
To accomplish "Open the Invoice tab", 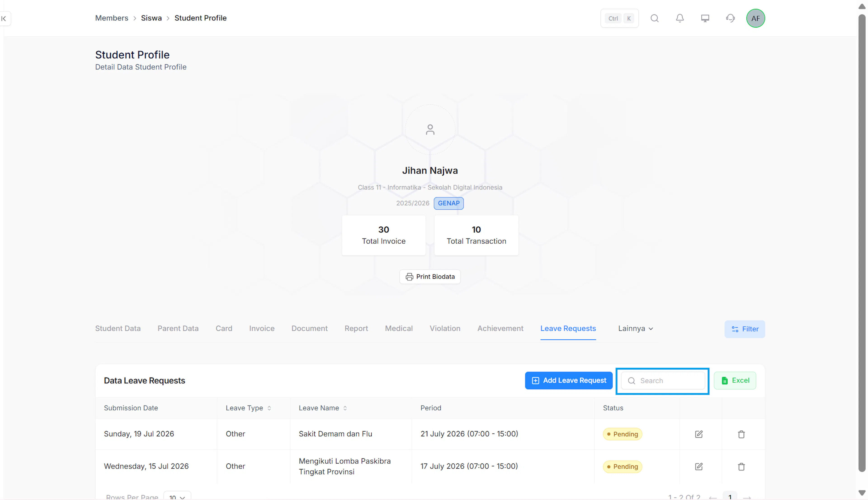I will (262, 328).
